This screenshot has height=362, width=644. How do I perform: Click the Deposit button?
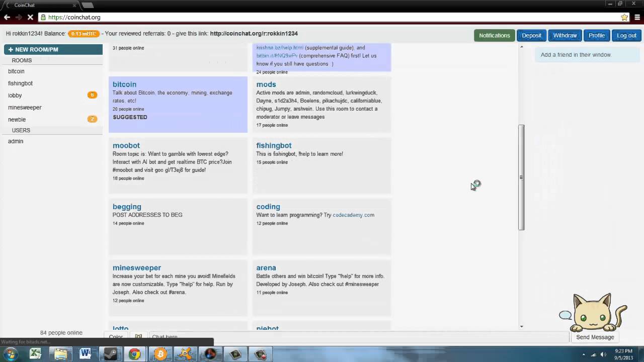531,35
